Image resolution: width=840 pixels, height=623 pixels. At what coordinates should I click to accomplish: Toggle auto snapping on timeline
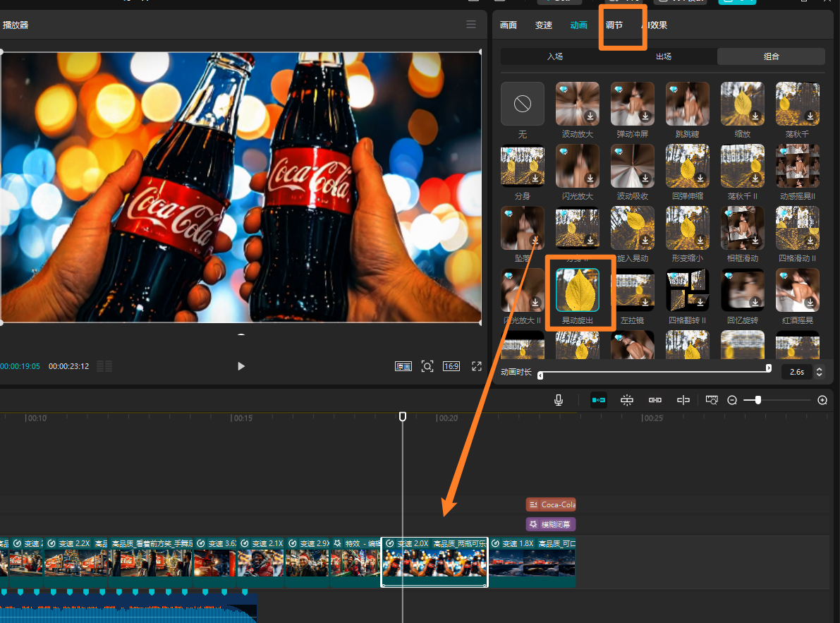627,400
